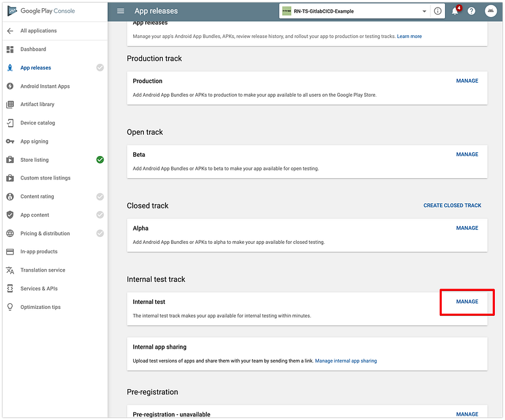The width and height of the screenshot is (505, 420).
Task: Click the Content rating status checkmark
Action: point(100,196)
